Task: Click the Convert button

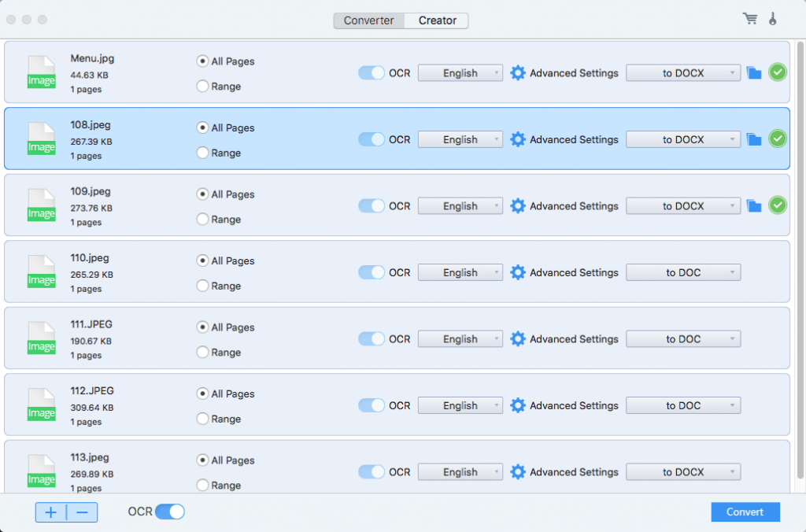Action: pos(745,512)
